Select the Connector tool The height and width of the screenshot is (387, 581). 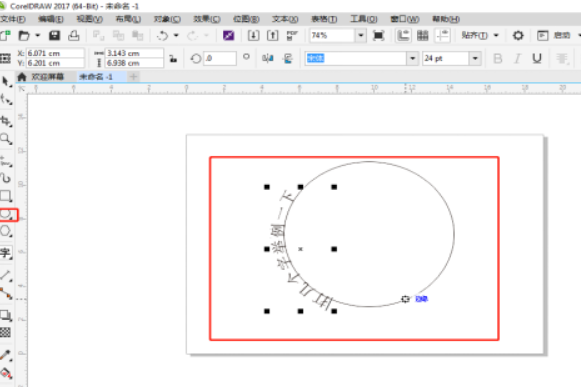(6, 294)
